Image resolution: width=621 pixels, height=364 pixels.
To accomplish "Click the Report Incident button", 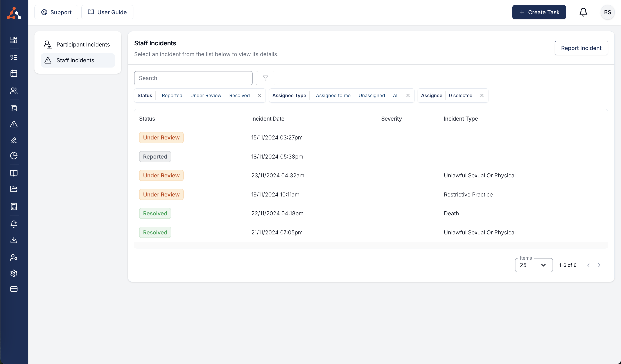I will [581, 48].
